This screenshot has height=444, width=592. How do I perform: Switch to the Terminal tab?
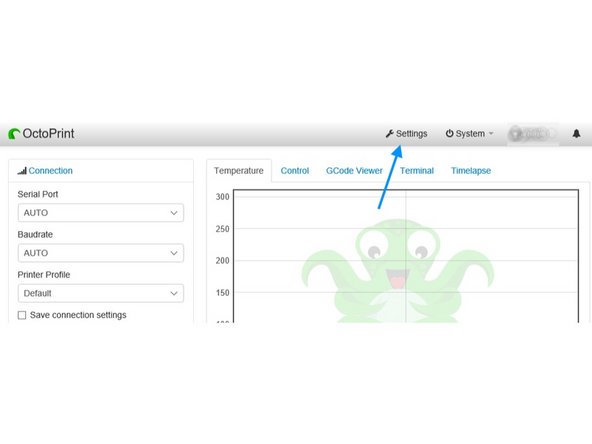[x=417, y=171]
